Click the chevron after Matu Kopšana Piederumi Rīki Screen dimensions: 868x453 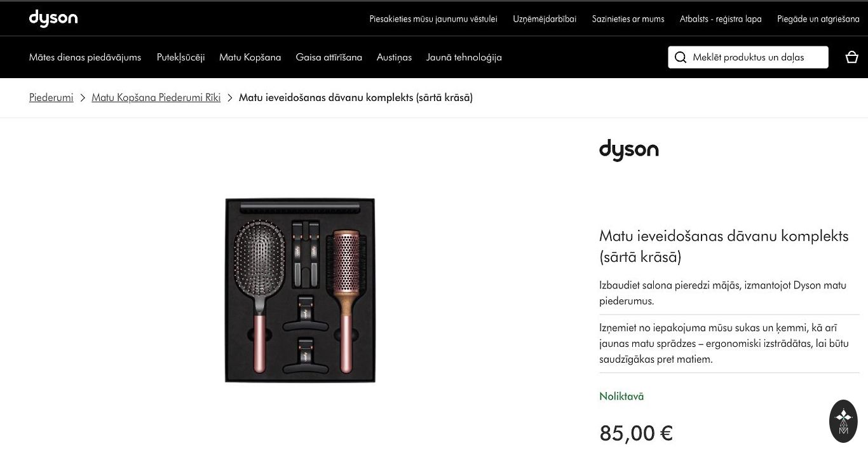click(x=230, y=98)
